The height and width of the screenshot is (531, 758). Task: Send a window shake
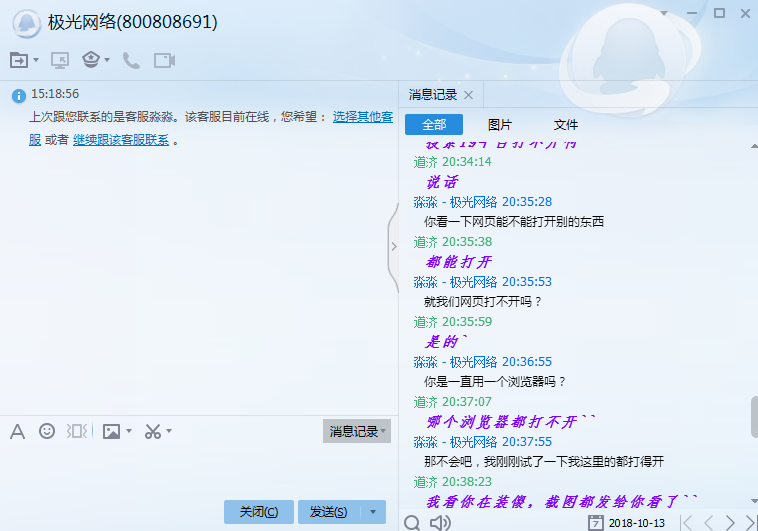(77, 431)
